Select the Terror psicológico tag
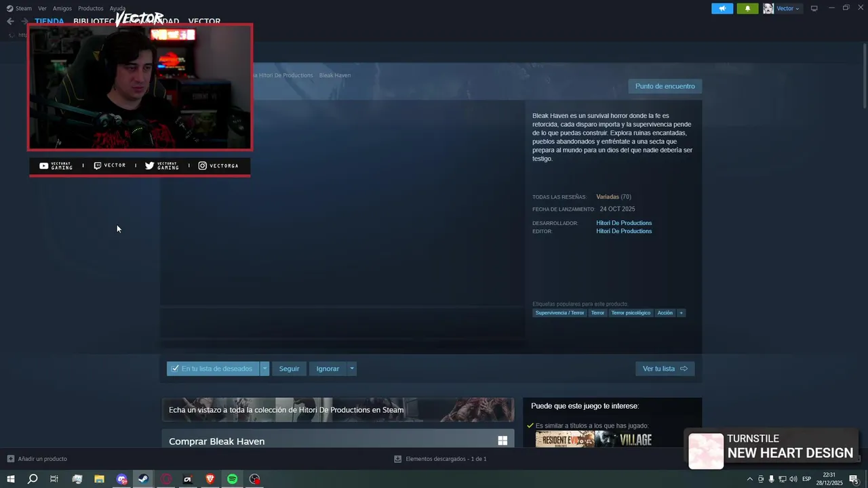868x488 pixels. coord(631,313)
